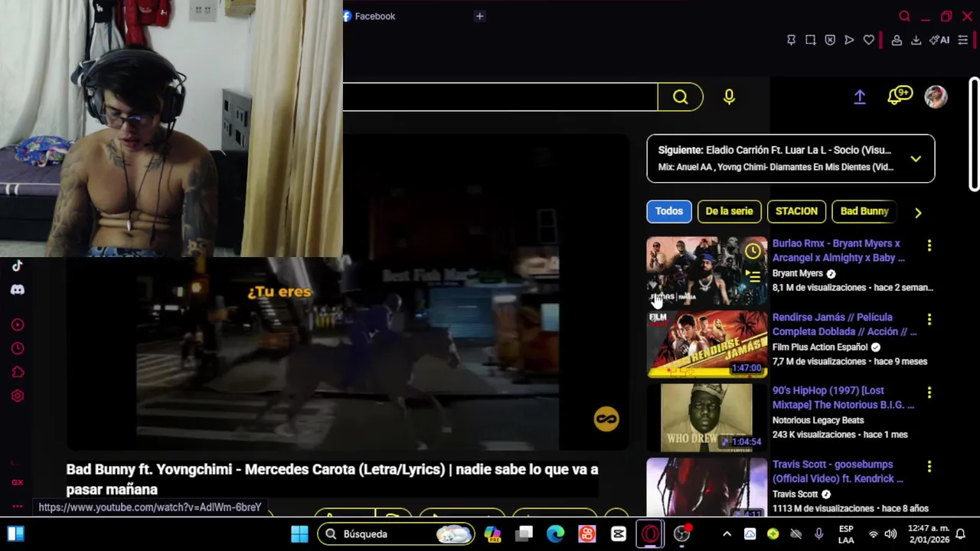Open Film Plus Action Español channel
The height and width of the screenshot is (551, 980).
(x=820, y=347)
